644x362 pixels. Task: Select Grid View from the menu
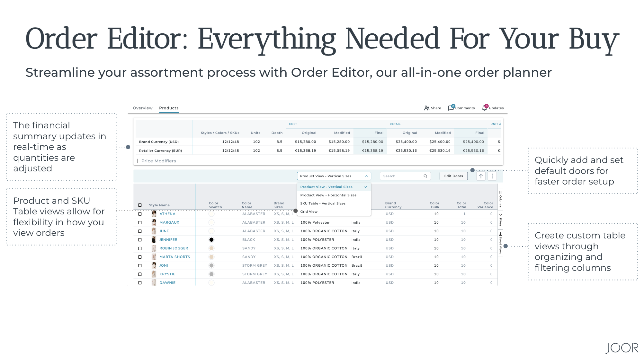pyautogui.click(x=309, y=212)
